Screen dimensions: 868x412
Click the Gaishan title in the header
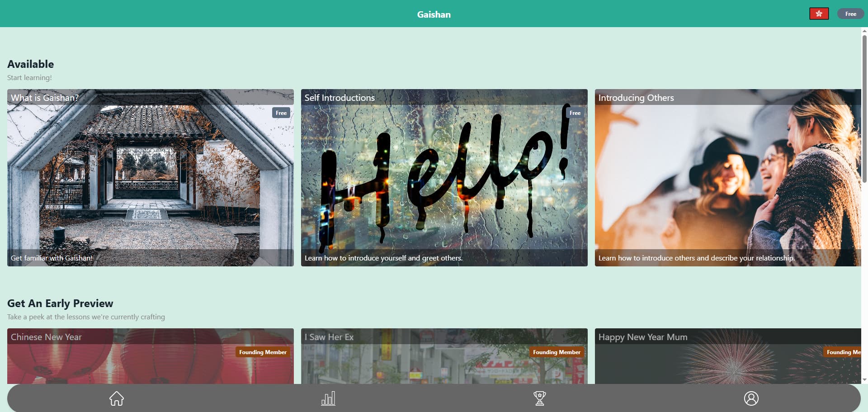pos(434,14)
